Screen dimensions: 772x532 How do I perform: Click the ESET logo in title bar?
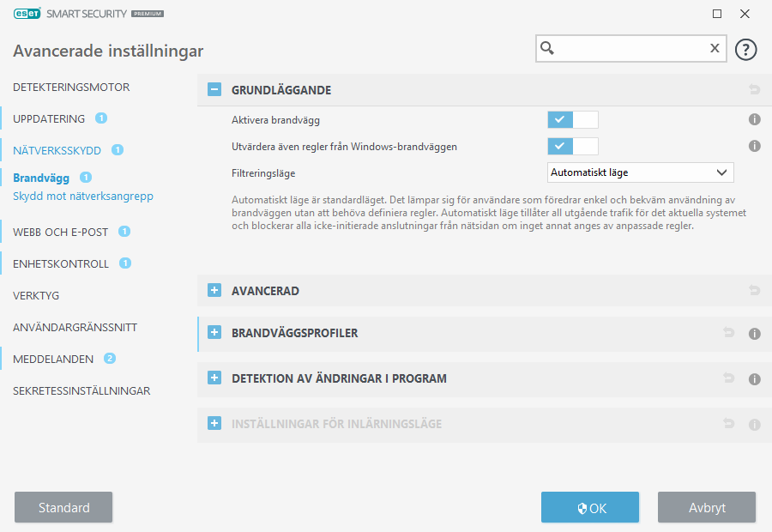tap(27, 14)
